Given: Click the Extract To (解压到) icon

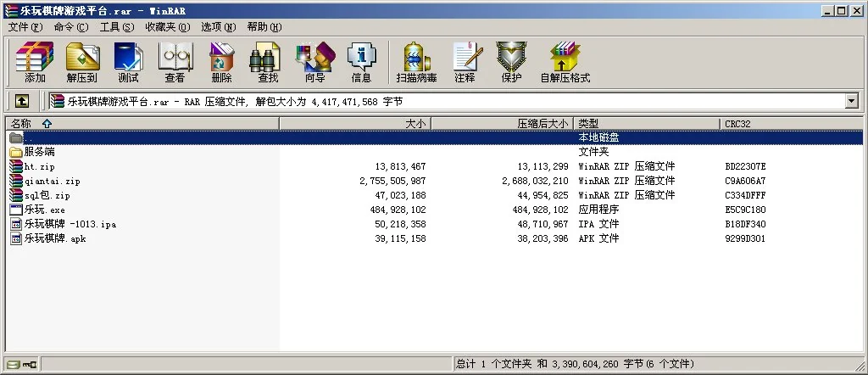Looking at the screenshot, I should (82, 63).
